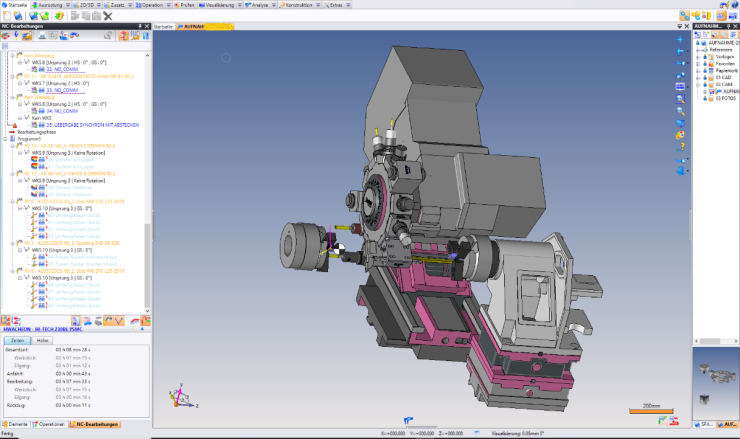The height and width of the screenshot is (439, 740).
Task: Click the model preview thumbnail at bottom right
Action: coord(716,383)
